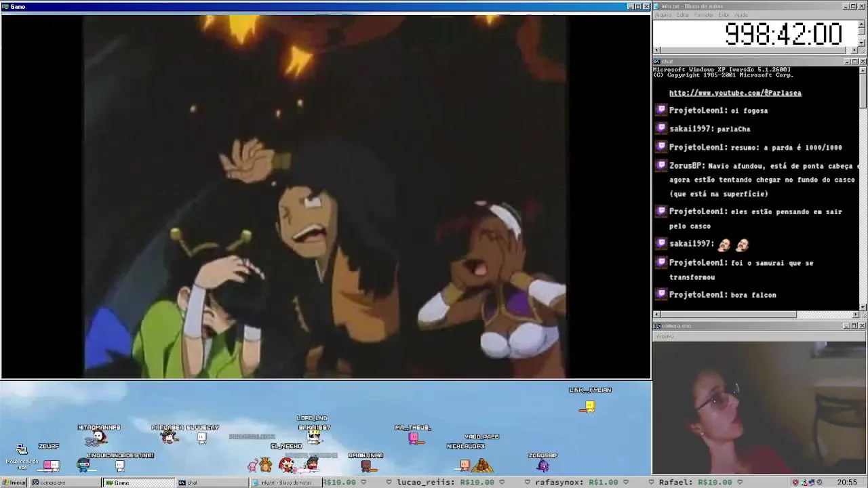Click the chat window scrollbar up arrow
Screen dimensions: 868x488
(863, 70)
